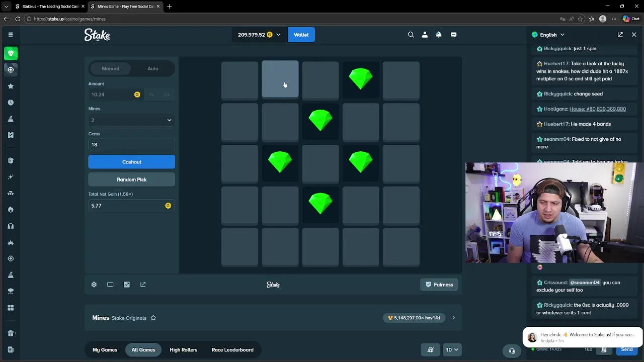Favourite Mines with the star icon

point(153,318)
